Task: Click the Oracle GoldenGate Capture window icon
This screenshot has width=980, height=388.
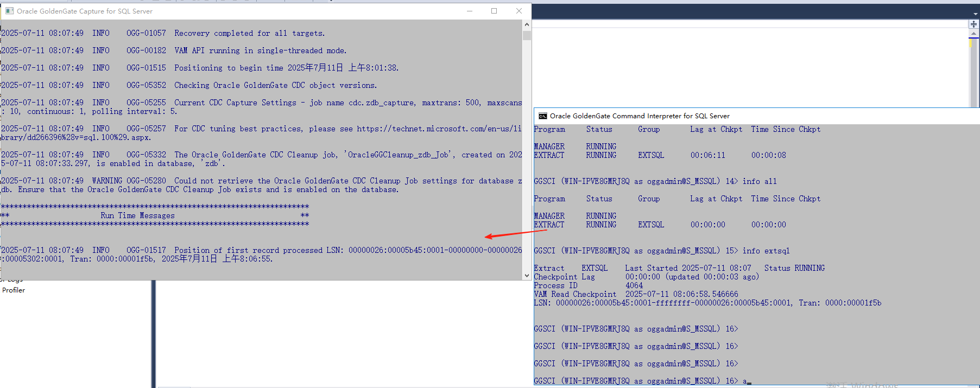Action: (9, 11)
